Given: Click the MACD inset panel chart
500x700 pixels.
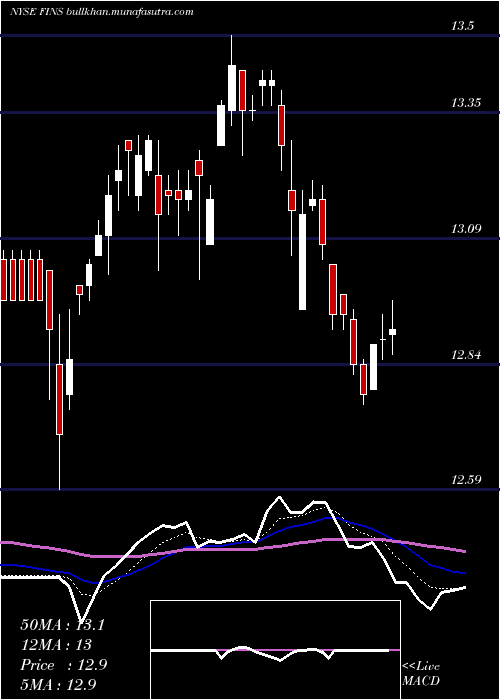Looking at the screenshot, I should pos(275,650).
